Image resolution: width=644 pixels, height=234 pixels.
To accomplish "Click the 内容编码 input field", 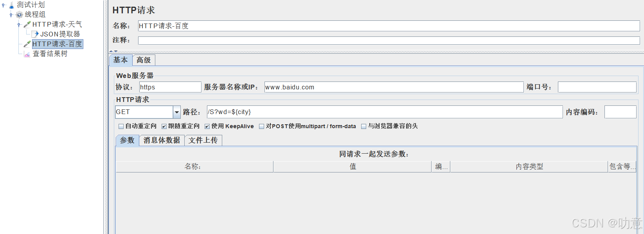I will [x=621, y=112].
